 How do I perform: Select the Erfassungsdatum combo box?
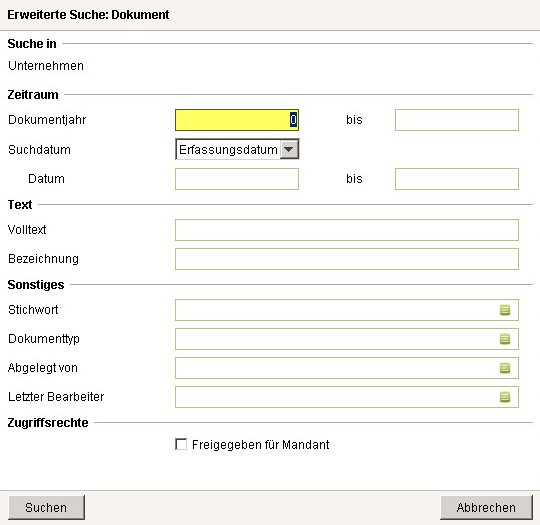237,149
